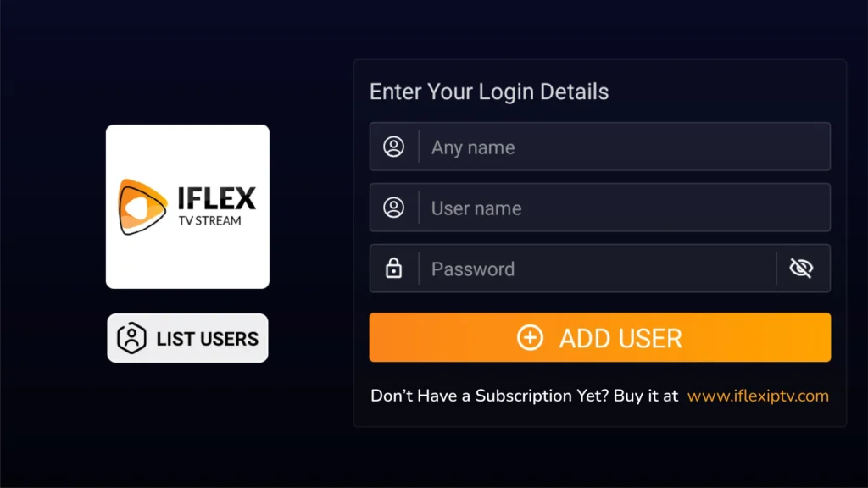This screenshot has width=868, height=488.
Task: Visit the www.iflexiptv.com link
Action: pos(757,396)
